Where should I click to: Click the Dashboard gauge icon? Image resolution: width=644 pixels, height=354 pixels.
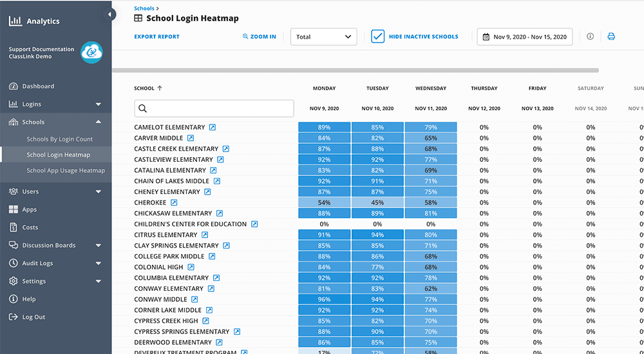click(14, 86)
